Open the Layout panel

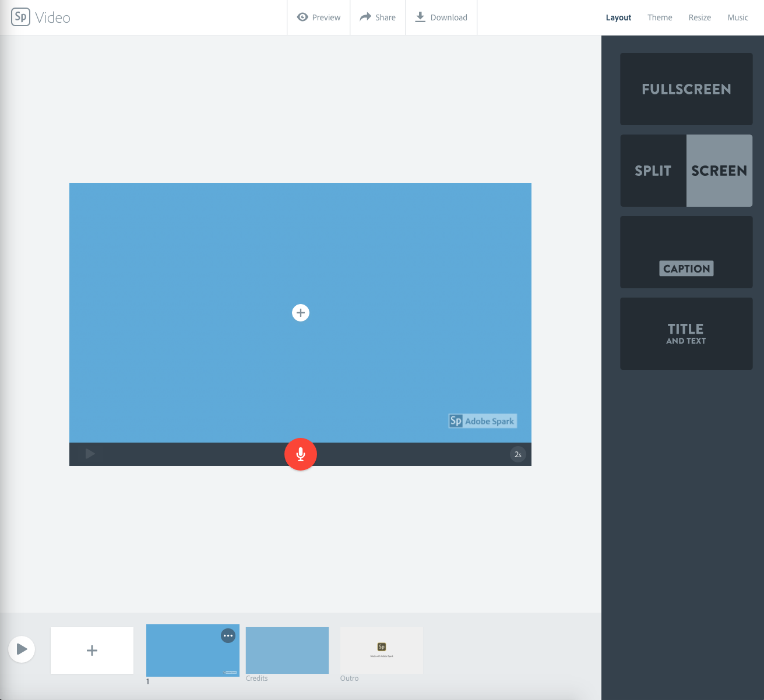[618, 17]
